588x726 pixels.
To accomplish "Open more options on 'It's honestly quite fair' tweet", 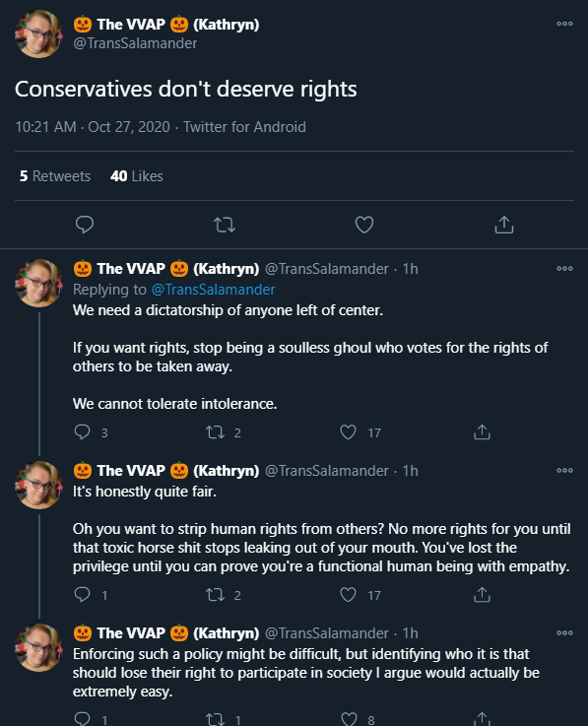I will tap(564, 471).
